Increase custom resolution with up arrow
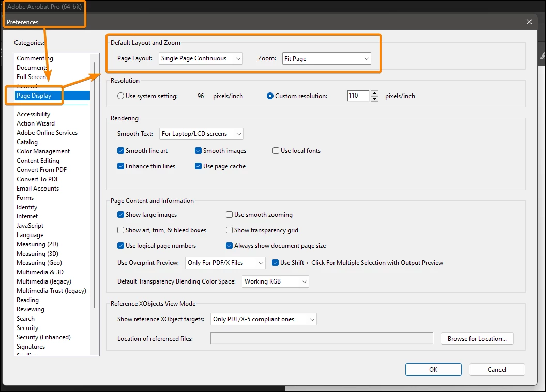The height and width of the screenshot is (392, 546). (374, 93)
